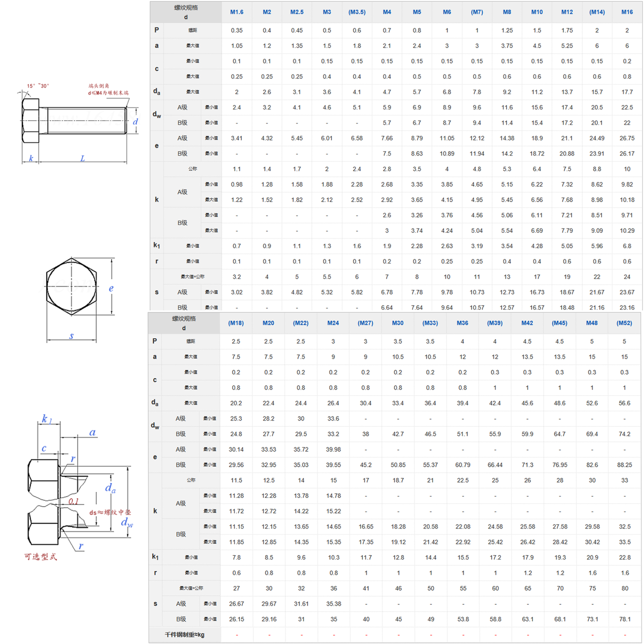Image resolution: width=644 pixels, height=644 pixels.
Task: Click the '15°~30°' chamfer angle label
Action: [38, 86]
